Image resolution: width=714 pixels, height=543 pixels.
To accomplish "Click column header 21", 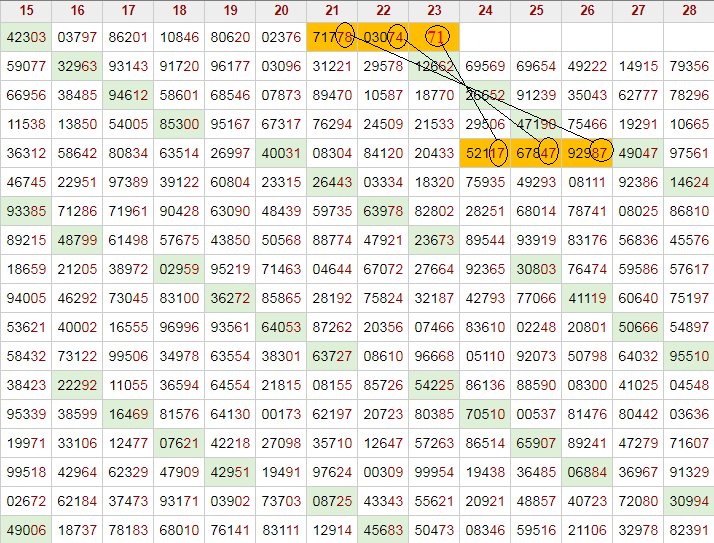I will click(x=332, y=10).
